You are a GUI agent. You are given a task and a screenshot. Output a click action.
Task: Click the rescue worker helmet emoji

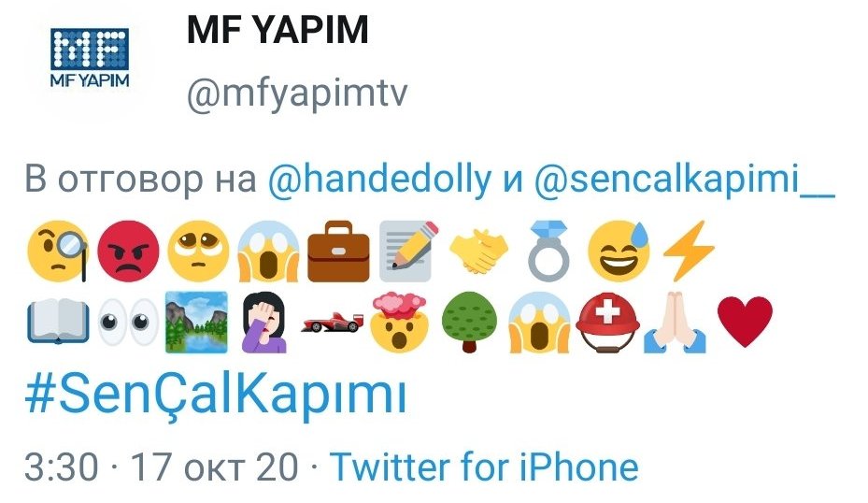[x=607, y=322]
